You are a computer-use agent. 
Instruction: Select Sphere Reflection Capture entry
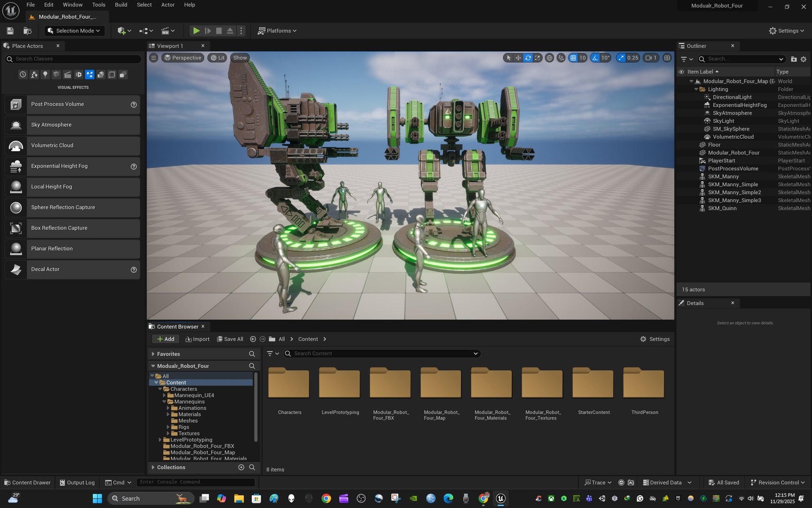(x=72, y=207)
